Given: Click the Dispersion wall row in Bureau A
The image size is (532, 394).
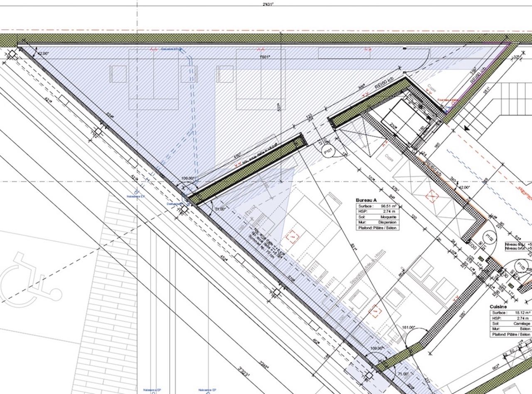Looking at the screenshot, I should pyautogui.click(x=377, y=222).
